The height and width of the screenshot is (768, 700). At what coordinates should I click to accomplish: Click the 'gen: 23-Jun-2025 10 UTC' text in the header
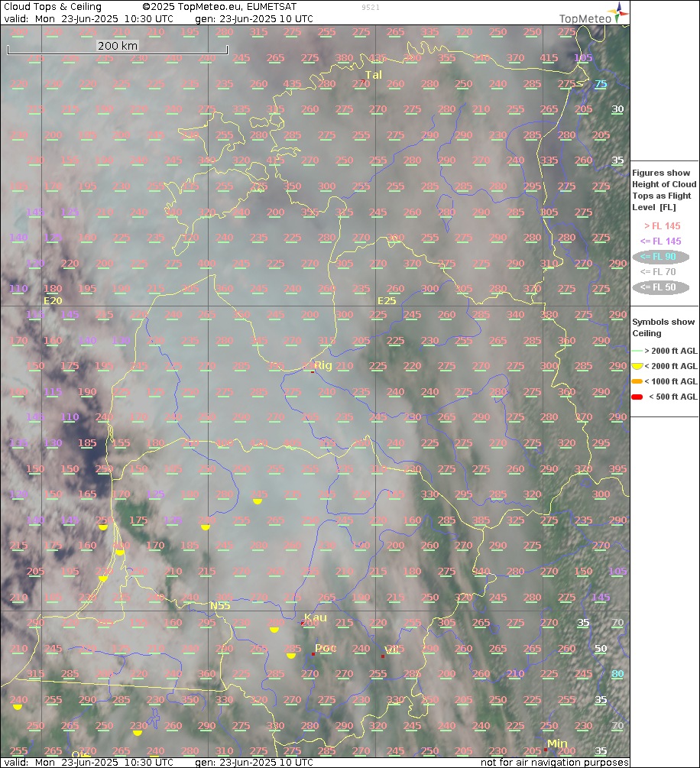pyautogui.click(x=254, y=19)
